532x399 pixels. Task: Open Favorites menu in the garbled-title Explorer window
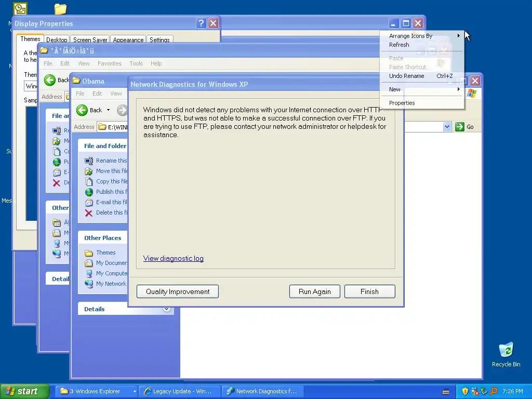109,63
